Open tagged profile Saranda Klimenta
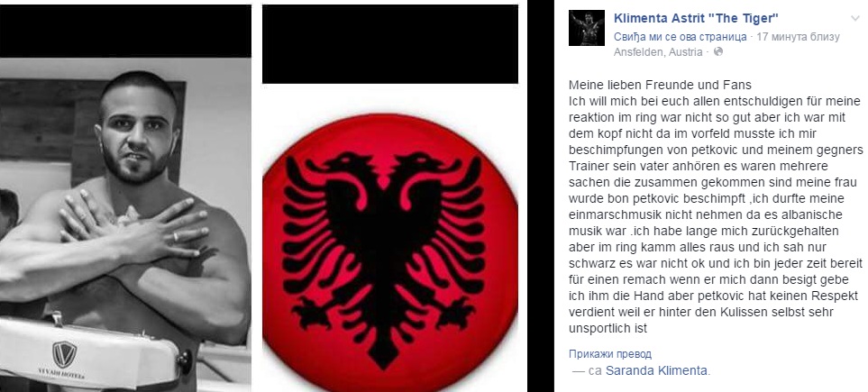 pos(656,371)
